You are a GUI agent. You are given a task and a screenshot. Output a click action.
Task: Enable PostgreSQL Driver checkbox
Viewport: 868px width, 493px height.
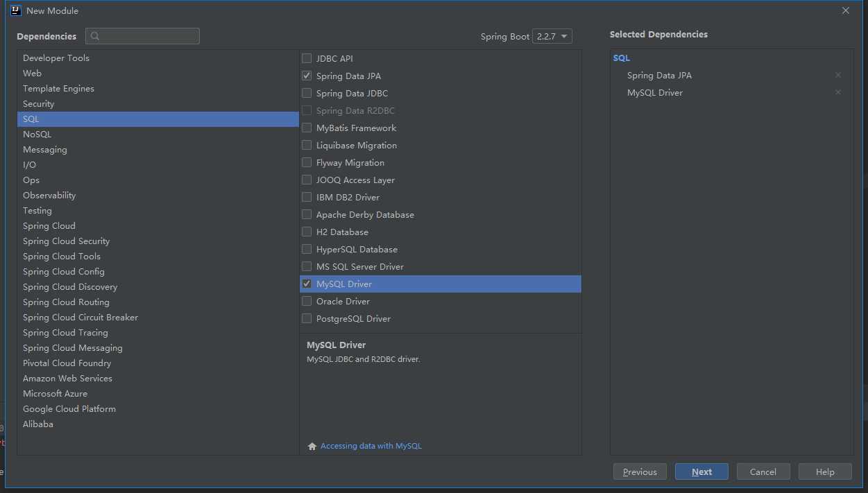(x=307, y=318)
